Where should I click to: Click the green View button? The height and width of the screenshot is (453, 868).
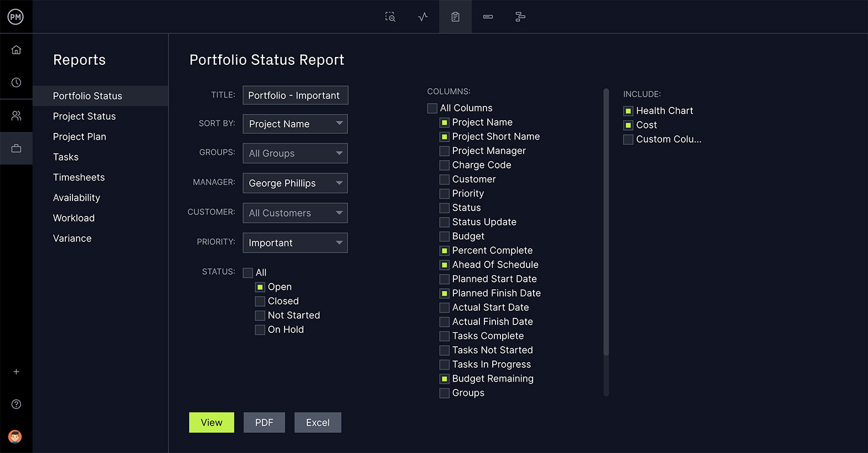(x=211, y=423)
